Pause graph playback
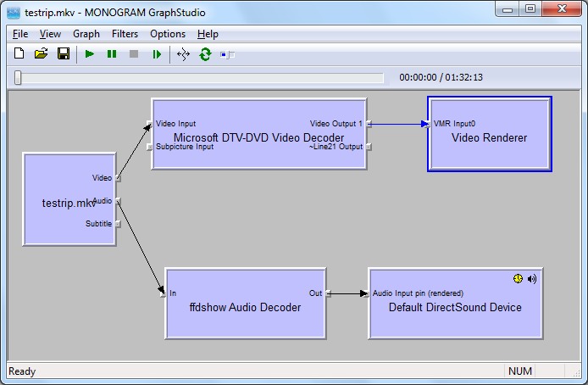 111,54
